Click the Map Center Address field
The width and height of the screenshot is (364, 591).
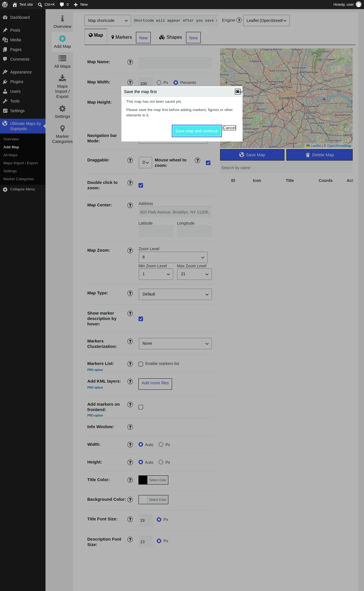[x=175, y=212]
